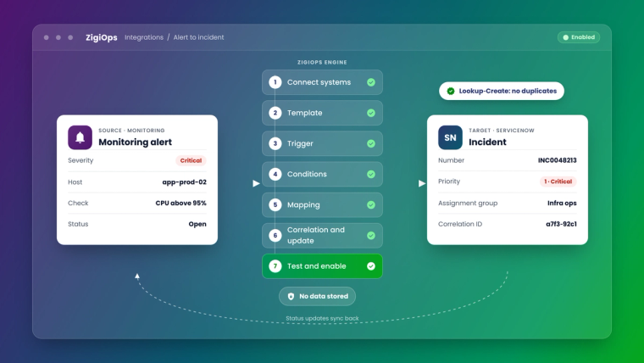Click the Monitoring alert card title
Viewport: 644px width, 363px height.
pyautogui.click(x=135, y=142)
